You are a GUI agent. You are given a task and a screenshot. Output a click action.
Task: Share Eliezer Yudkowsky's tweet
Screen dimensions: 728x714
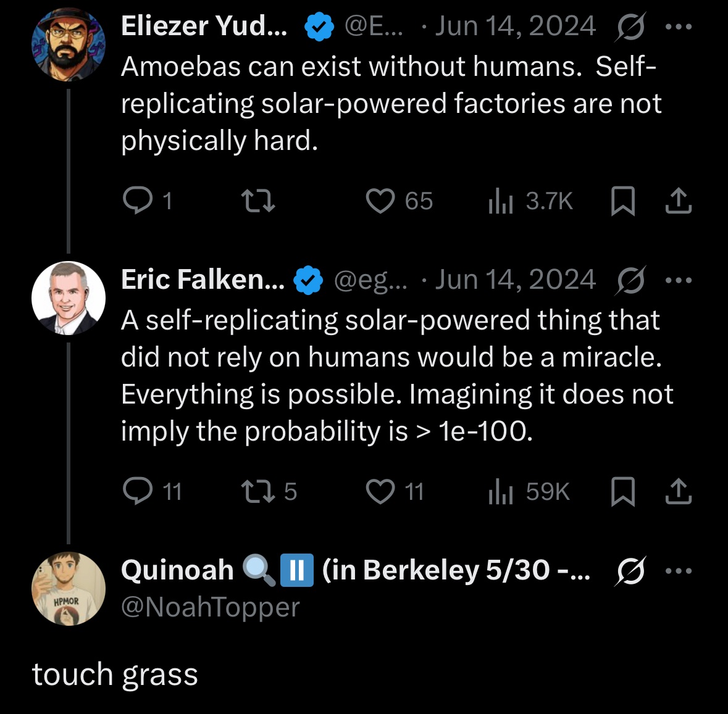(x=679, y=201)
